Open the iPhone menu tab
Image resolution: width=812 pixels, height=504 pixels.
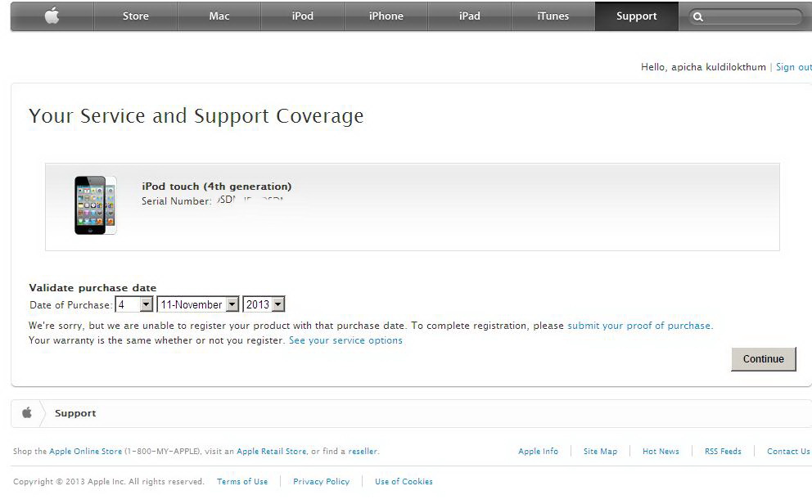pos(386,16)
